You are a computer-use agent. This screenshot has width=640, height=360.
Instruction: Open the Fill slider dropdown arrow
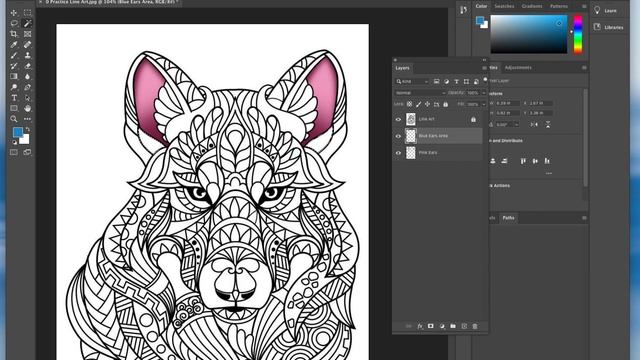tap(484, 104)
